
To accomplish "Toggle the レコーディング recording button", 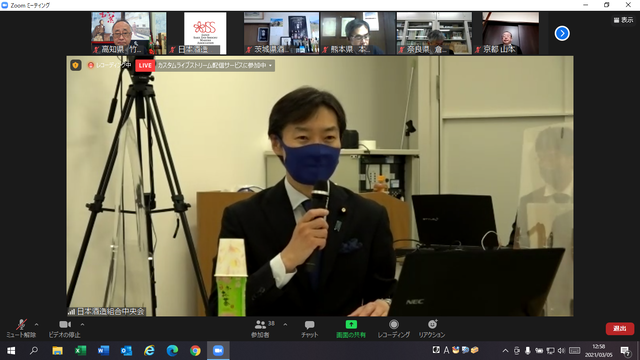I will pyautogui.click(x=393, y=329).
